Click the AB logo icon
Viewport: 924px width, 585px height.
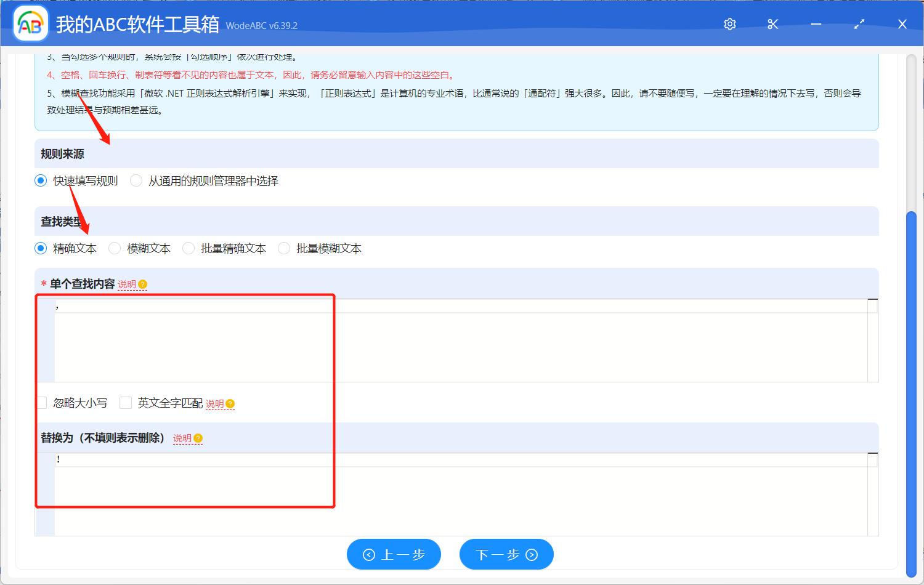pyautogui.click(x=31, y=24)
